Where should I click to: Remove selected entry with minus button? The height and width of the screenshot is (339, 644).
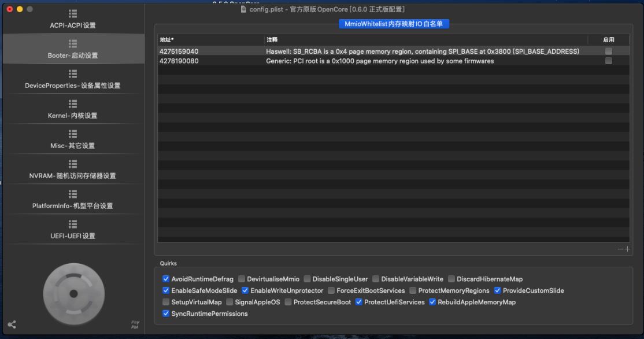[x=620, y=249]
